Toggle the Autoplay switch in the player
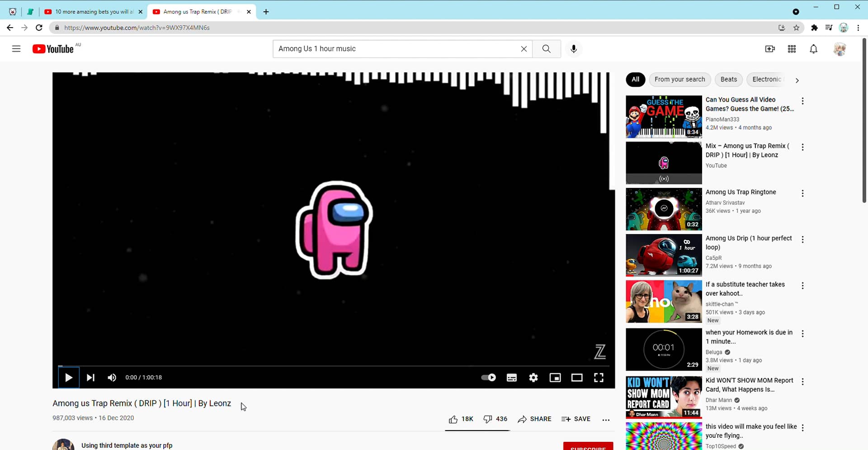Viewport: 868px width, 450px height. coord(488,377)
